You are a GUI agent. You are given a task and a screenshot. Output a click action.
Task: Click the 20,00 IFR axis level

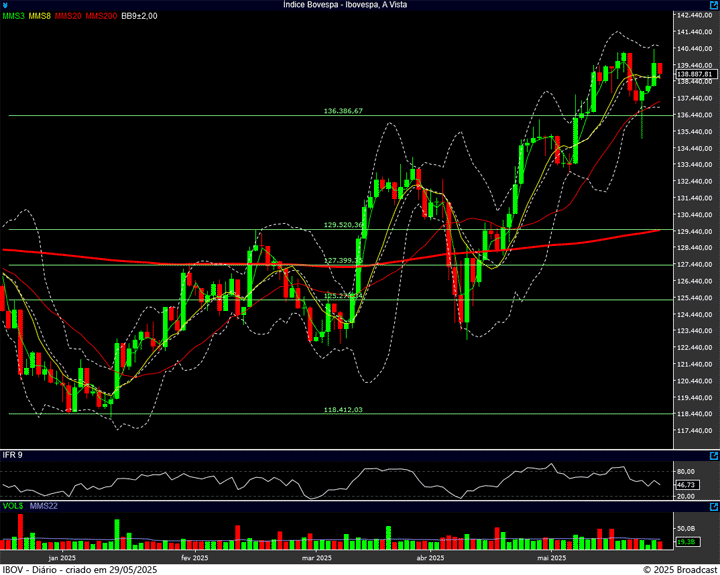(x=686, y=496)
